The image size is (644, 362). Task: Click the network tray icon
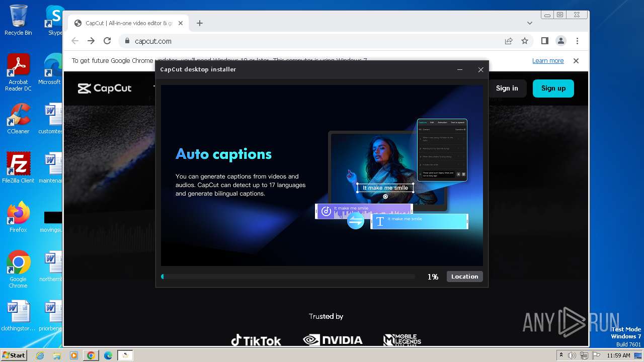tap(584, 355)
